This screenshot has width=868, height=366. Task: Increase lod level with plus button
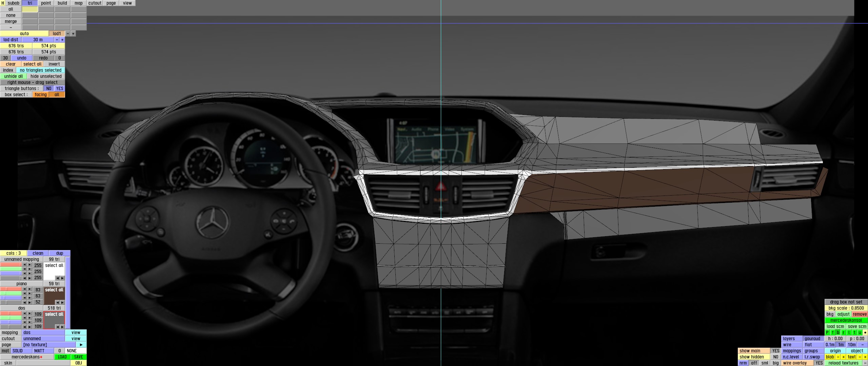click(x=73, y=34)
